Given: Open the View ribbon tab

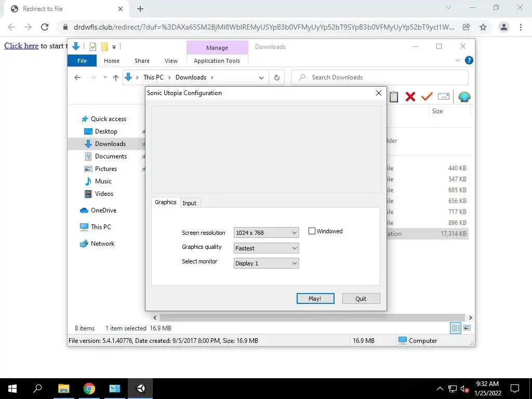Looking at the screenshot, I should point(171,61).
